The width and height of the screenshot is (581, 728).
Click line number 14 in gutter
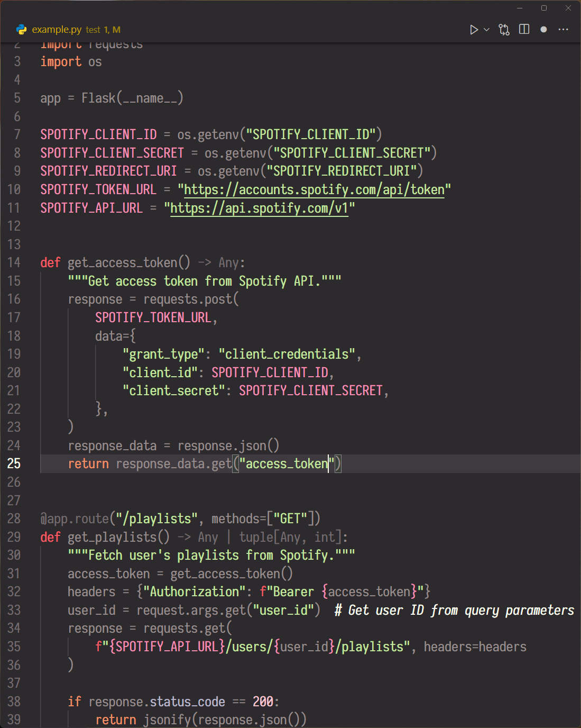pyautogui.click(x=14, y=262)
